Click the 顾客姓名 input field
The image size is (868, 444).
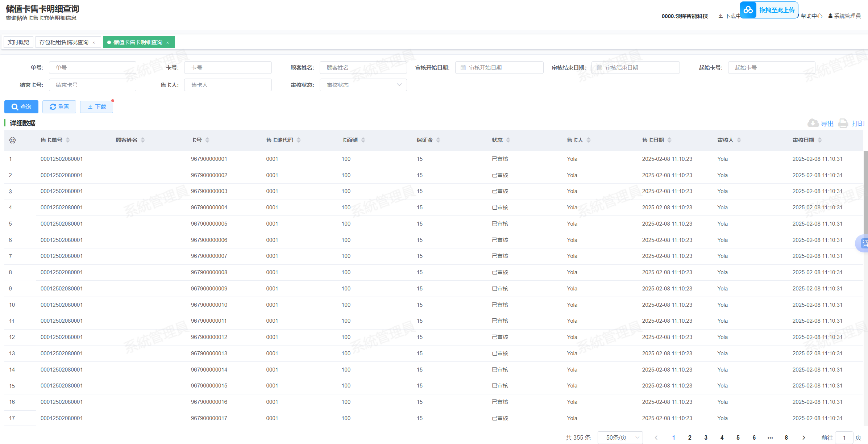tap(363, 68)
